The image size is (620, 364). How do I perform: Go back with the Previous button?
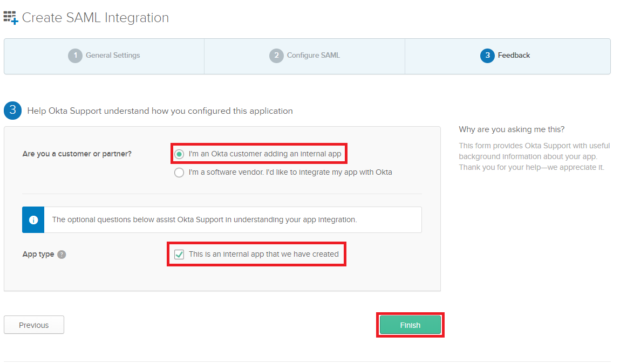[34, 325]
